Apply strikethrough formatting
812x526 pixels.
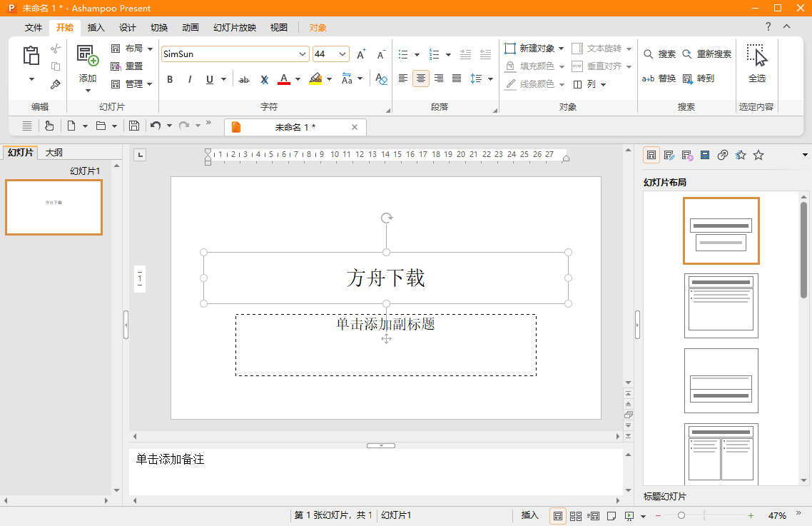tap(243, 79)
